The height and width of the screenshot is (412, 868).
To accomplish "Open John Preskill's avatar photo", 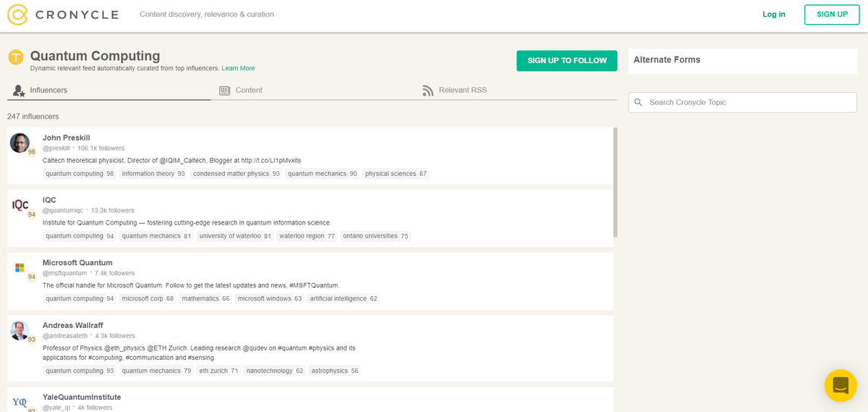I will click(20, 143).
